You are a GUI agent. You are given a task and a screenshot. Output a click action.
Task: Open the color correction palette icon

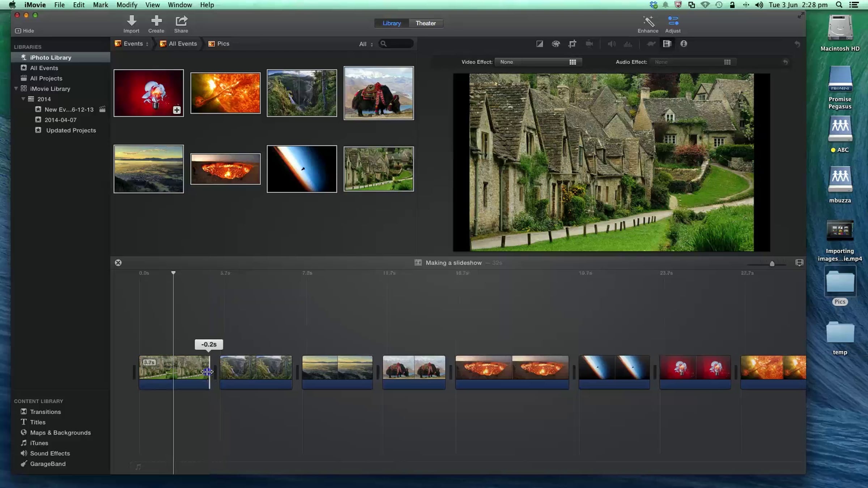pyautogui.click(x=556, y=44)
